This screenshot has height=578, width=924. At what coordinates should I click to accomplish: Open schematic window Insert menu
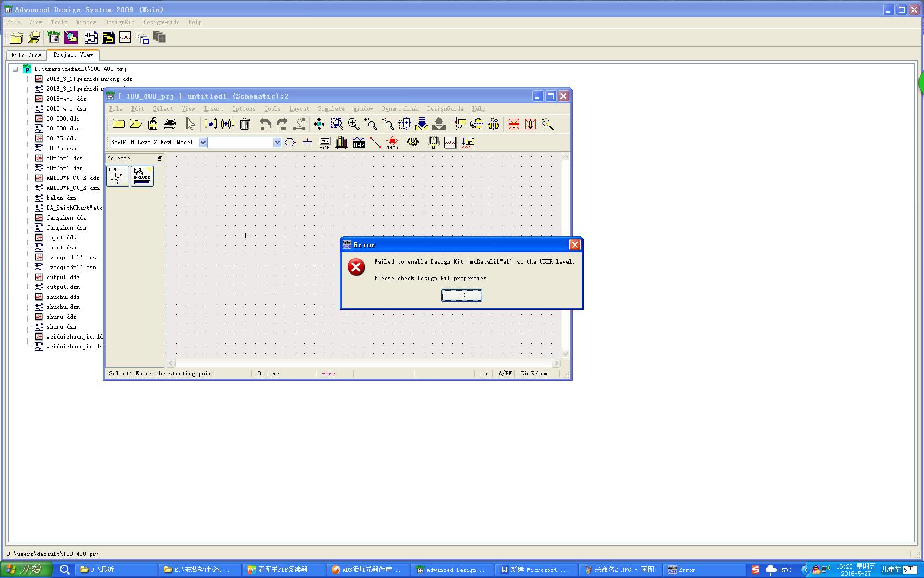(213, 109)
